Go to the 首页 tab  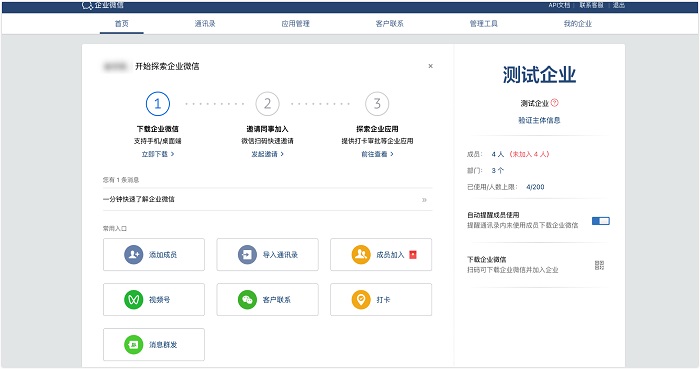coord(121,24)
